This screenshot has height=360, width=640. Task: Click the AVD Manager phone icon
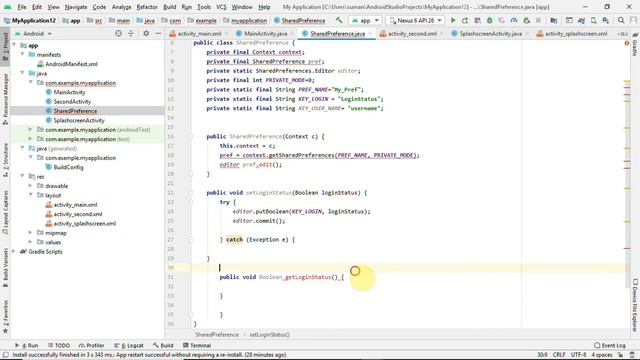coord(593,20)
